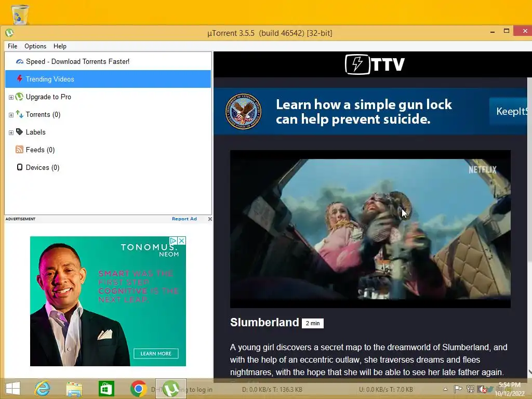Open the Windows Start button
Screen dimensions: 532x399
point(13,389)
